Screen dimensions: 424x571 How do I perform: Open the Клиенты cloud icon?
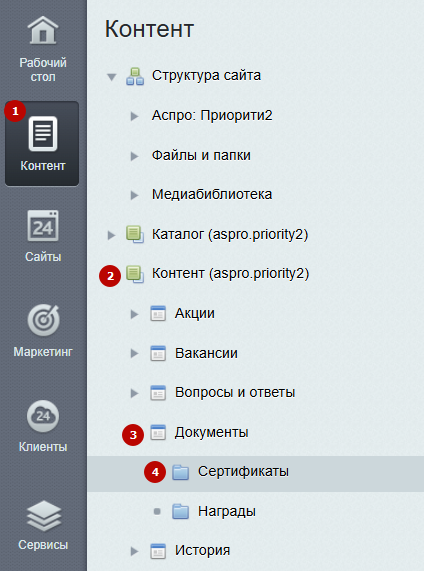[x=43, y=416]
